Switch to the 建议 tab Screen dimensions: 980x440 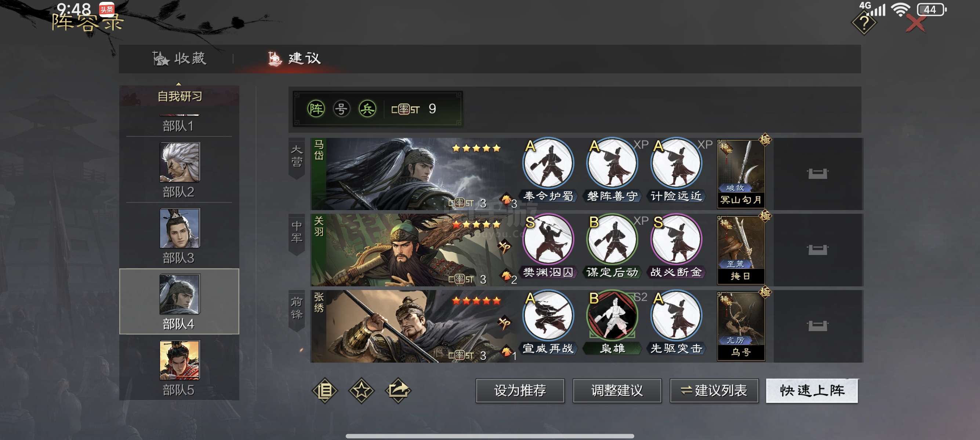(294, 59)
